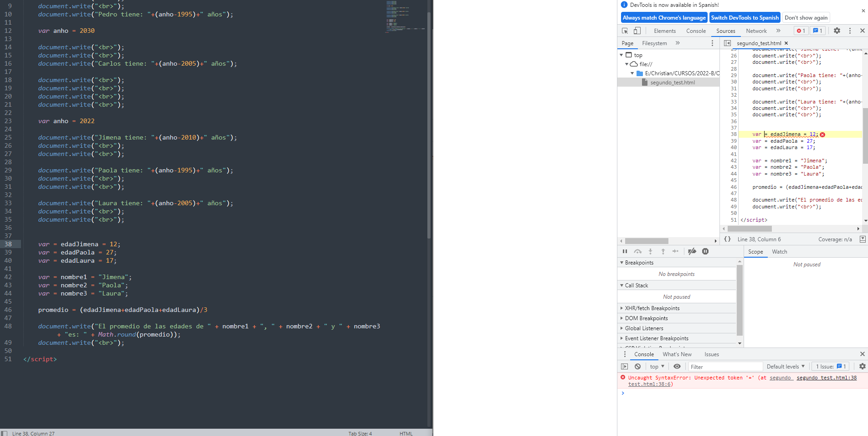Open the Default levels dropdown

tap(786, 367)
